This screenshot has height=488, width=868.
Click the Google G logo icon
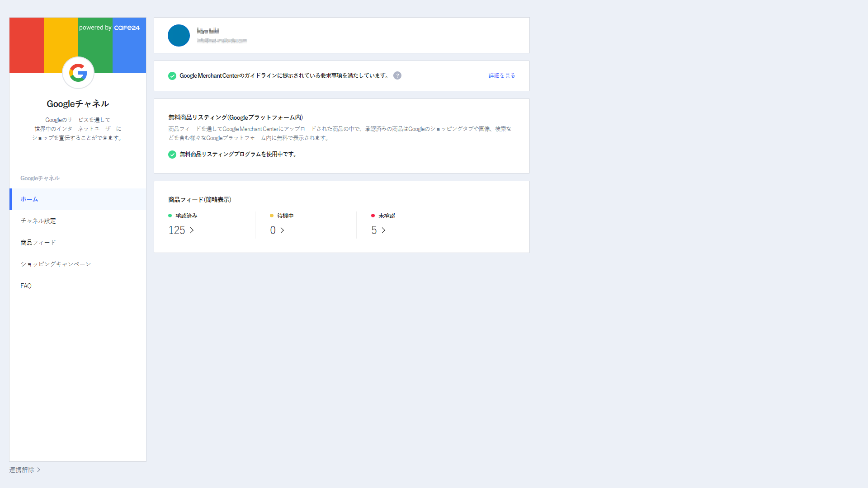(78, 73)
